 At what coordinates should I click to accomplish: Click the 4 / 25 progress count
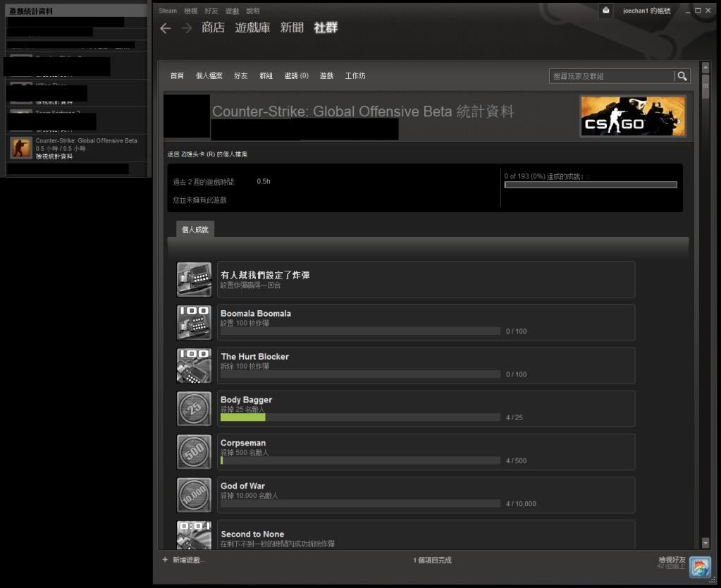tap(514, 418)
